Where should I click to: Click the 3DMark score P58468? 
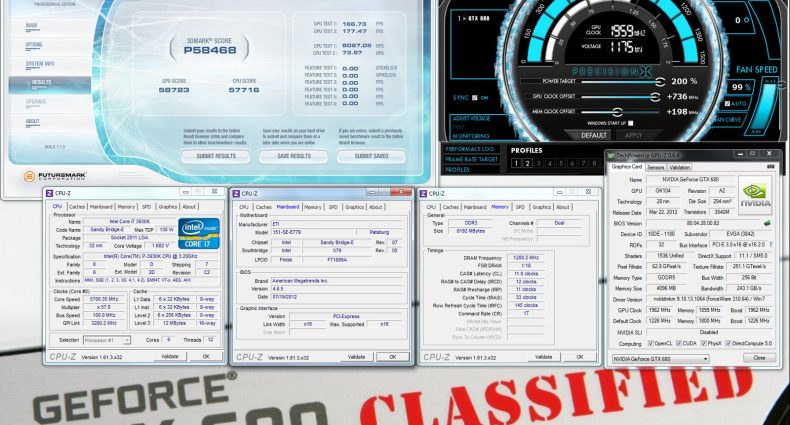click(210, 50)
